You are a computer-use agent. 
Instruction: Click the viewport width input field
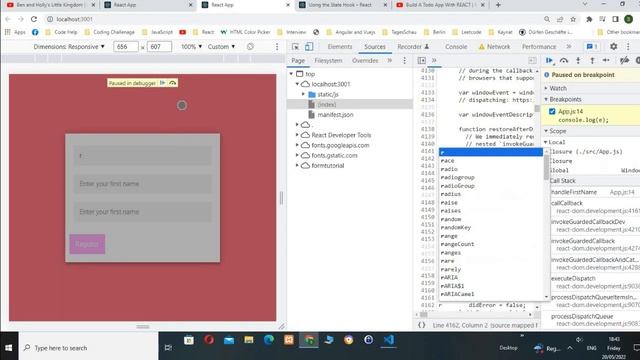pos(126,47)
